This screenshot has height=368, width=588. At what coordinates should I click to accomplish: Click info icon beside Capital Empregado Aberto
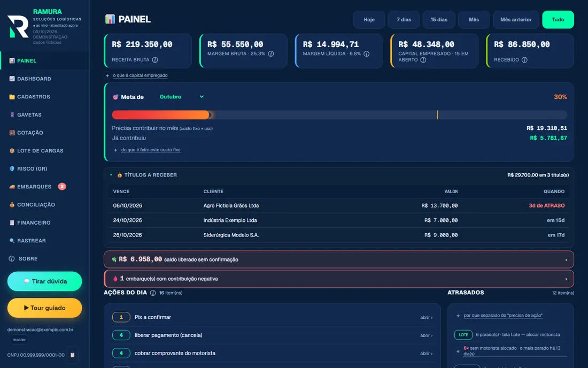click(x=423, y=60)
